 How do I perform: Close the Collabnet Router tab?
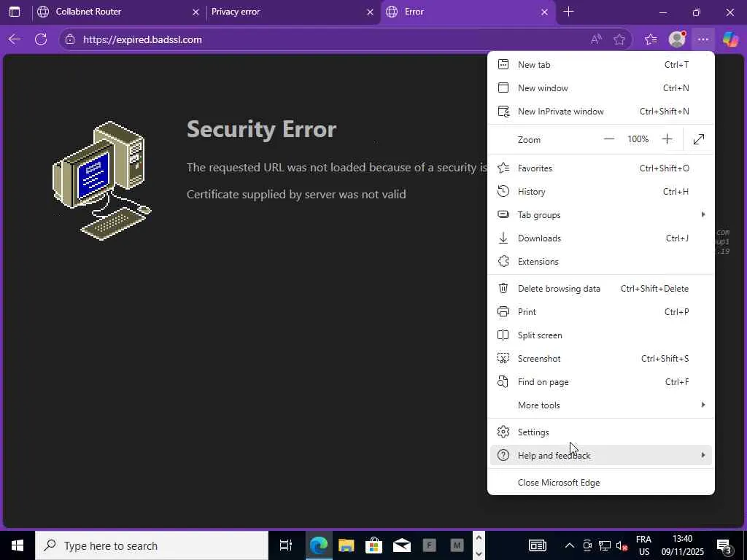pos(196,12)
